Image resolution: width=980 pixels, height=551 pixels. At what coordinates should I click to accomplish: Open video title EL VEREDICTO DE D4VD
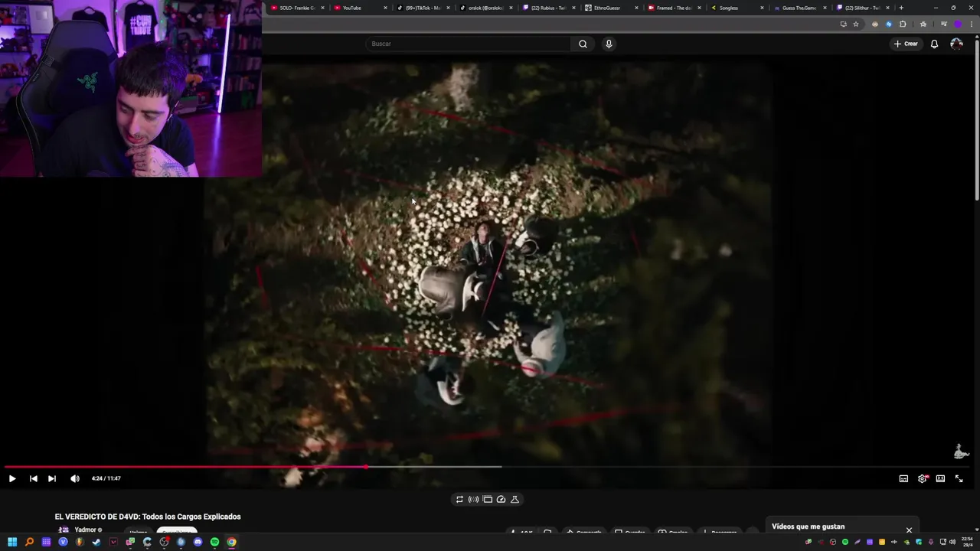click(148, 517)
